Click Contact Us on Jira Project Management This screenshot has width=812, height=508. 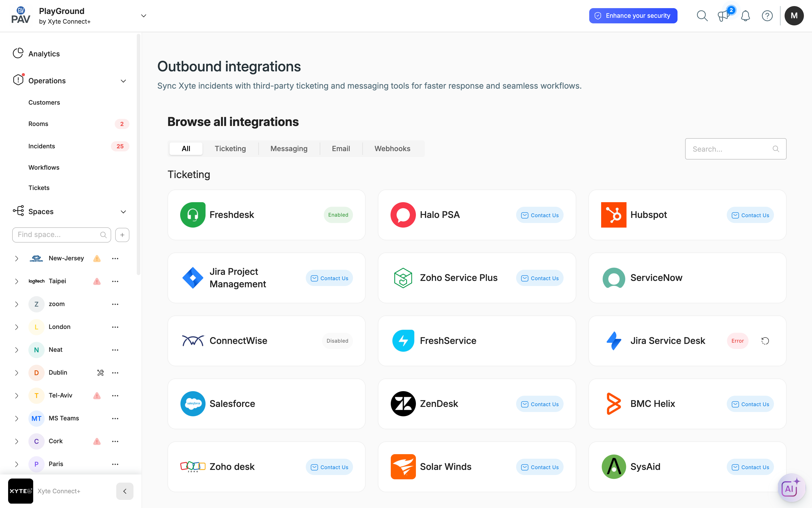(329, 278)
